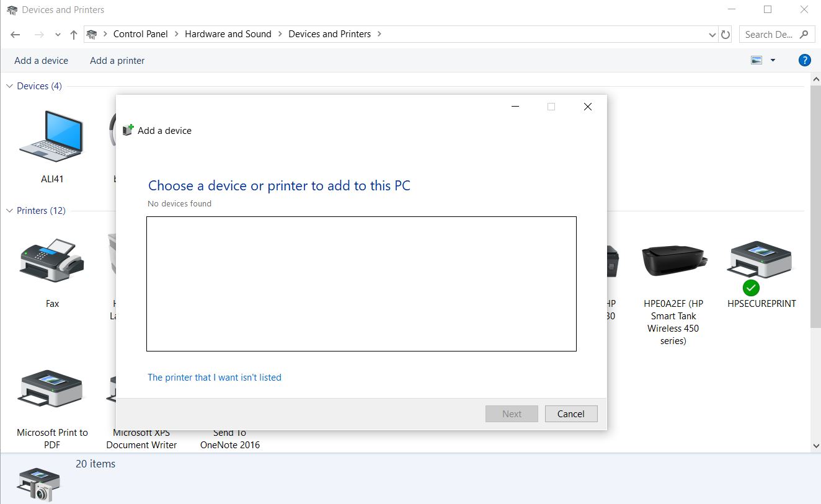The width and height of the screenshot is (821, 504).
Task: Click Add a printer in the toolbar
Action: 117,60
